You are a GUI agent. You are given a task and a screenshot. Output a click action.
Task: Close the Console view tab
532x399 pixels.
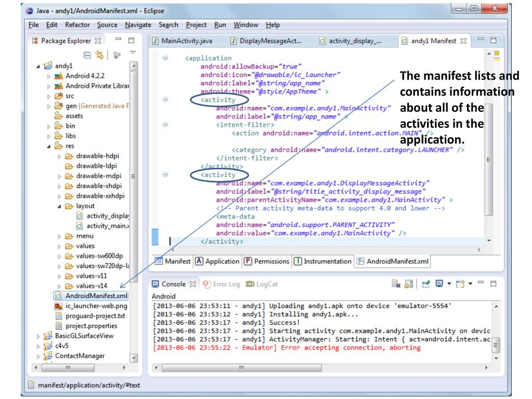click(x=193, y=284)
